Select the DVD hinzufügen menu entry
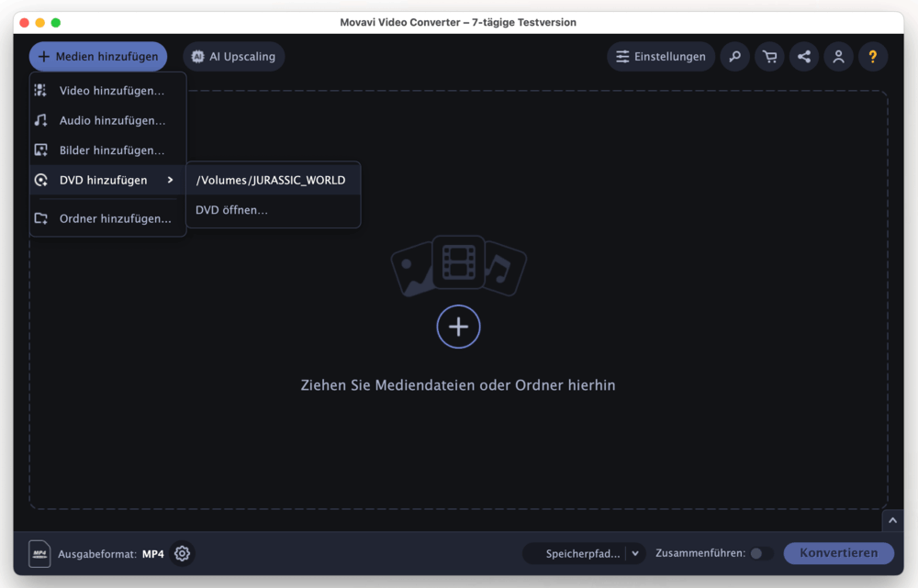918x588 pixels. tap(107, 180)
